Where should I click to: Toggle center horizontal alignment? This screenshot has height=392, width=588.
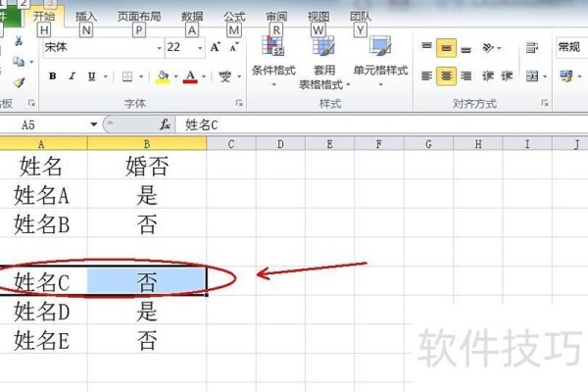[x=446, y=76]
